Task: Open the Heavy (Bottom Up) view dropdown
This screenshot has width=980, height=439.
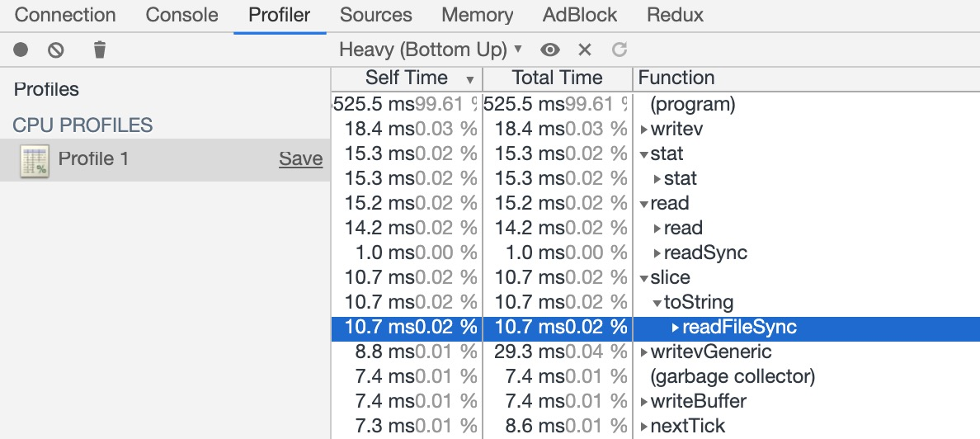Action: 431,50
